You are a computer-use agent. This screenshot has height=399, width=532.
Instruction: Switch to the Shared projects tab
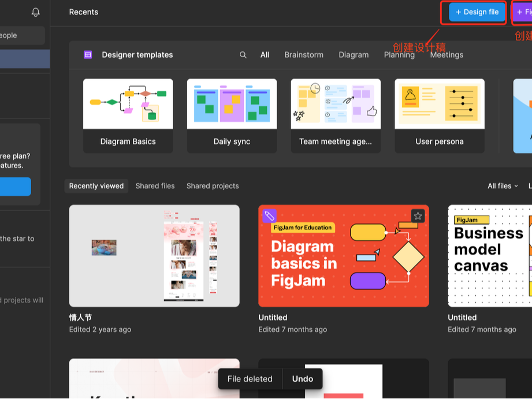click(213, 185)
